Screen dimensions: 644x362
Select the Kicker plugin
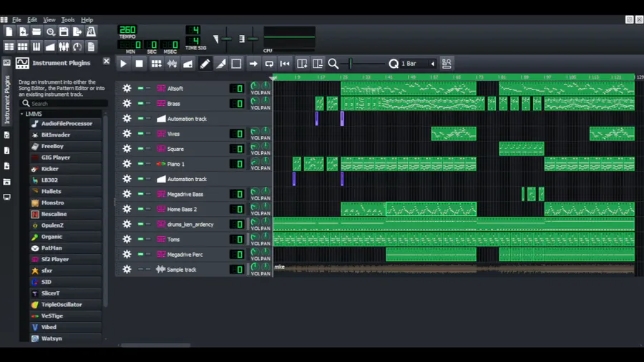66,169
